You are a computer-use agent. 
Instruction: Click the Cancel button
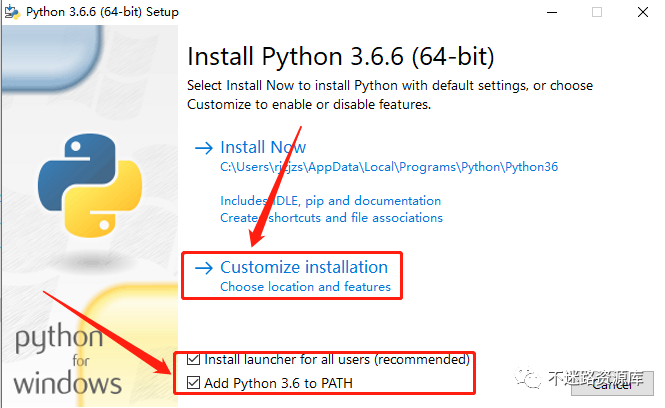tap(612, 384)
